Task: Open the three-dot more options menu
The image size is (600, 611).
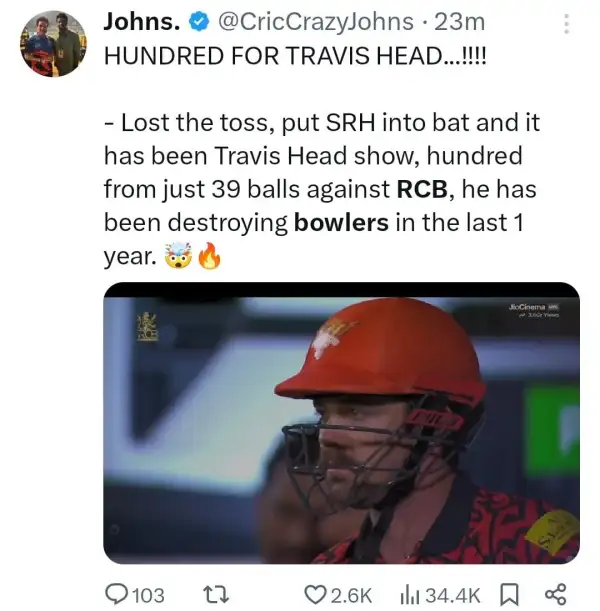Action: (x=567, y=24)
